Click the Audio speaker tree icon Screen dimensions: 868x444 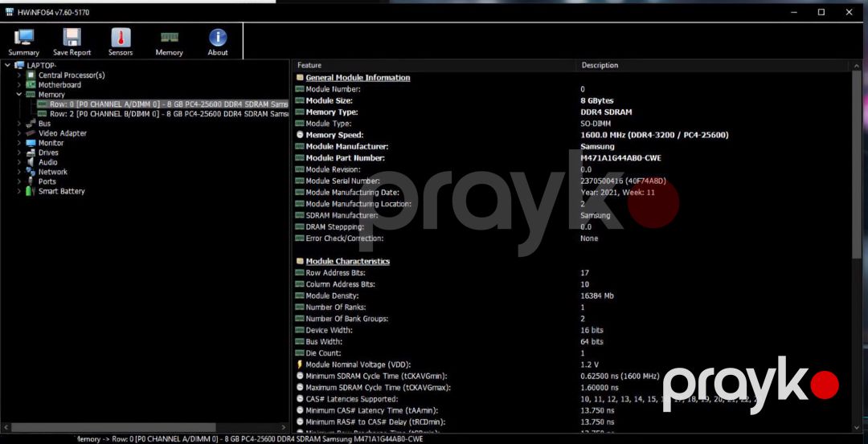[31, 162]
